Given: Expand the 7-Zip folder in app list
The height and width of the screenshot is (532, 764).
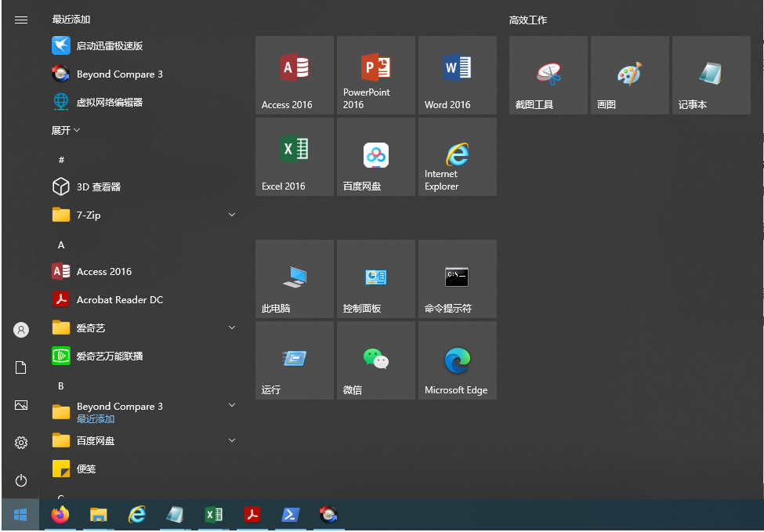Looking at the screenshot, I should 231,214.
